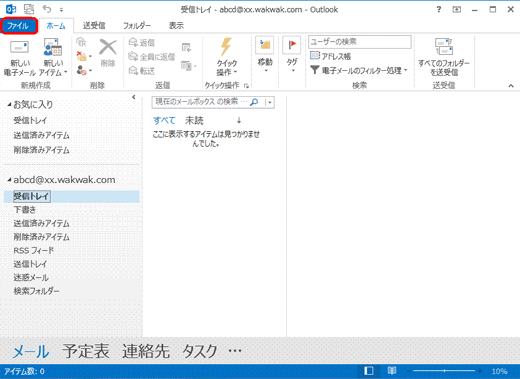Filter messages by すべて
Viewport: 520px width, 379px height.
coord(164,120)
